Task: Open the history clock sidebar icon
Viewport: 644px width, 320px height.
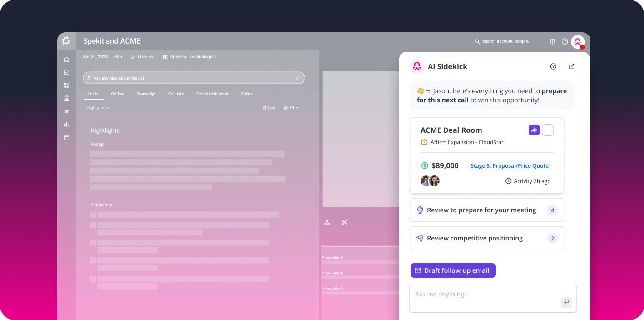Action: tap(67, 85)
